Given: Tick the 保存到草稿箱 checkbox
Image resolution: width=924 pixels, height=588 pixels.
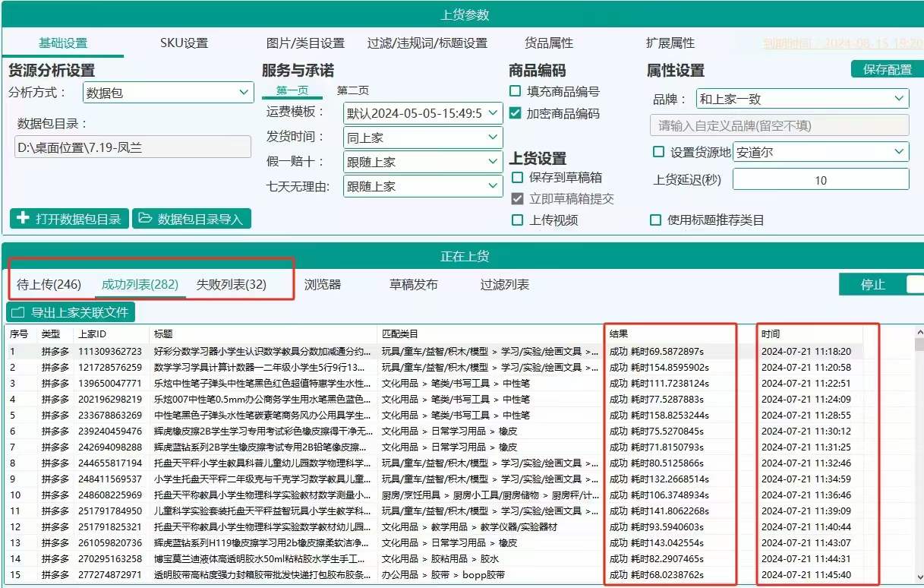Looking at the screenshot, I should [x=517, y=177].
